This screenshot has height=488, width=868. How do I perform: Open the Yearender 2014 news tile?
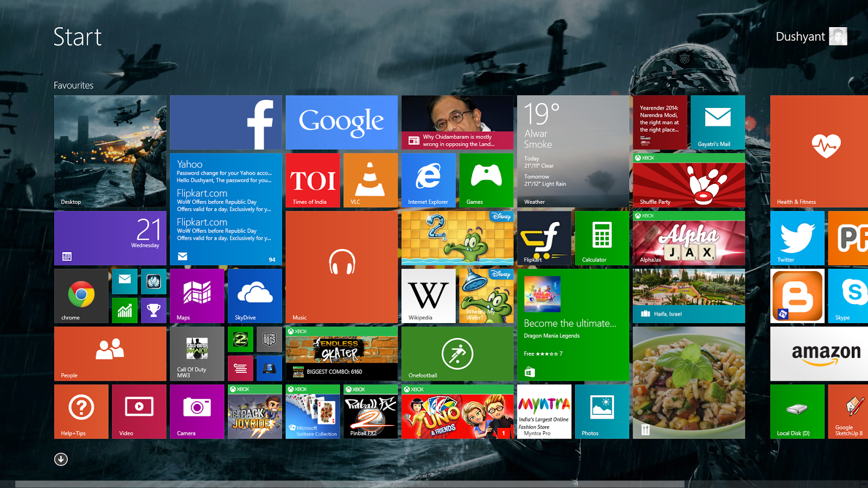click(660, 123)
